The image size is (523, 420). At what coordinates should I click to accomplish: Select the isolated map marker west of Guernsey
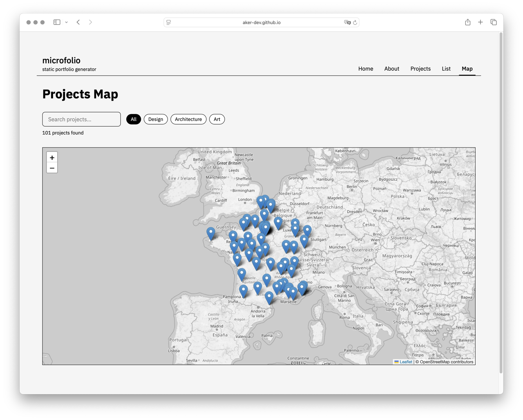click(x=211, y=234)
